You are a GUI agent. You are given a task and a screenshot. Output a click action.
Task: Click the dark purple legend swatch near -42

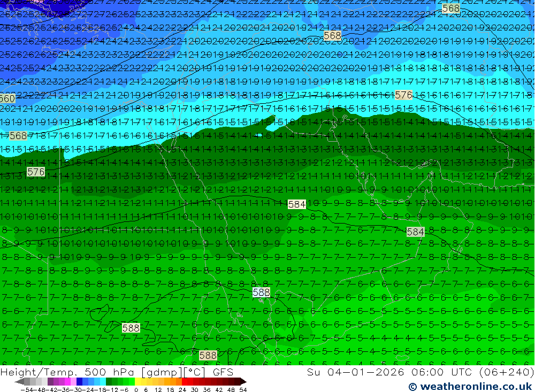50,381
